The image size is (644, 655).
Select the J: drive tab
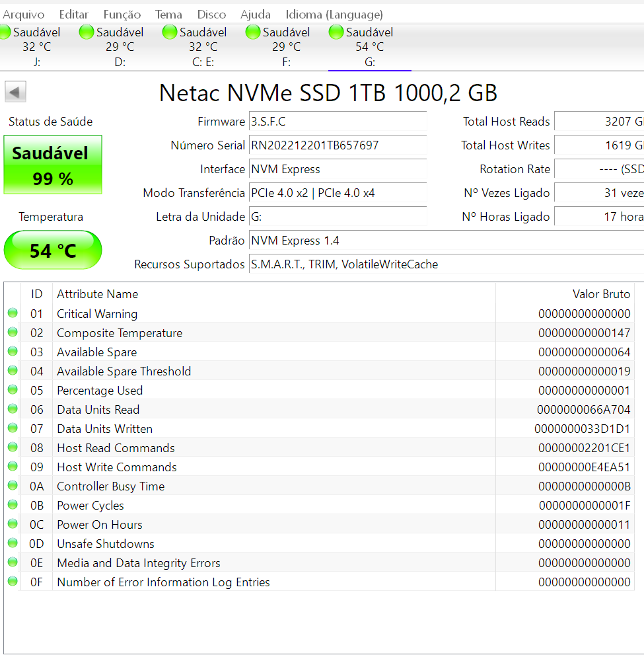click(37, 47)
